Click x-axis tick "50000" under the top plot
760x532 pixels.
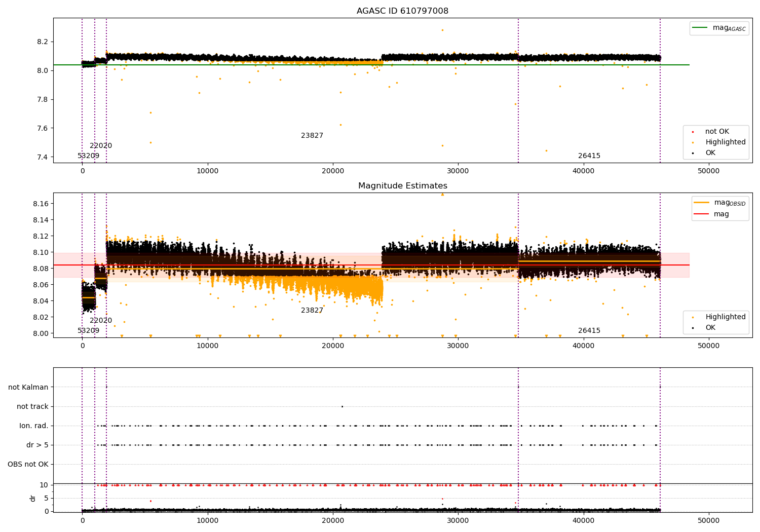pyautogui.click(x=709, y=171)
